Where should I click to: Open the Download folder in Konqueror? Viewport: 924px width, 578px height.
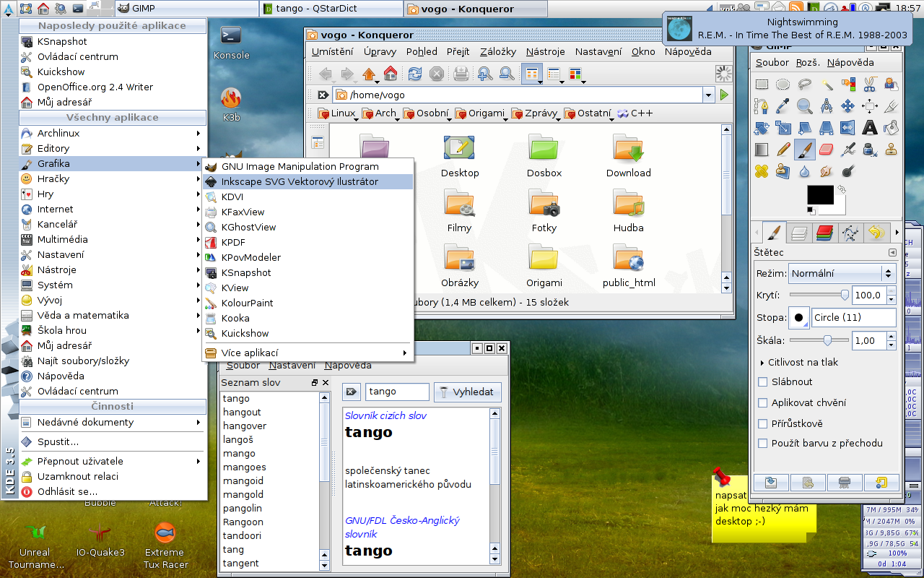click(629, 155)
